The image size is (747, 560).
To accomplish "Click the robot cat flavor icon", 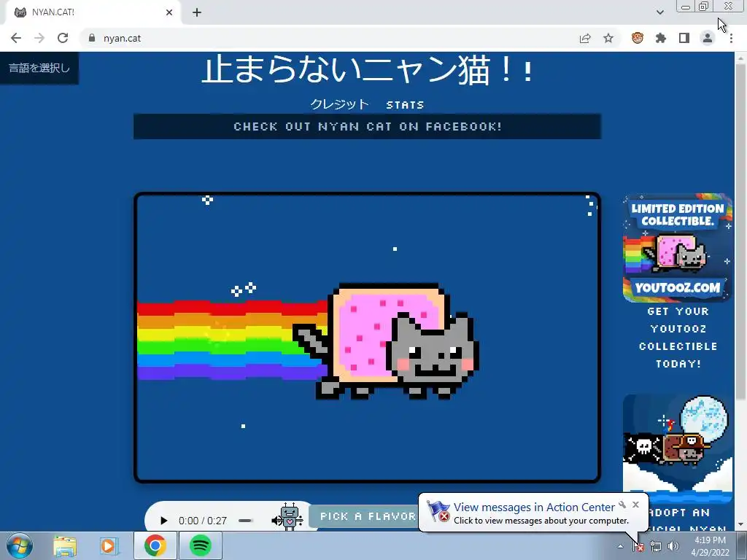I will click(x=289, y=517).
